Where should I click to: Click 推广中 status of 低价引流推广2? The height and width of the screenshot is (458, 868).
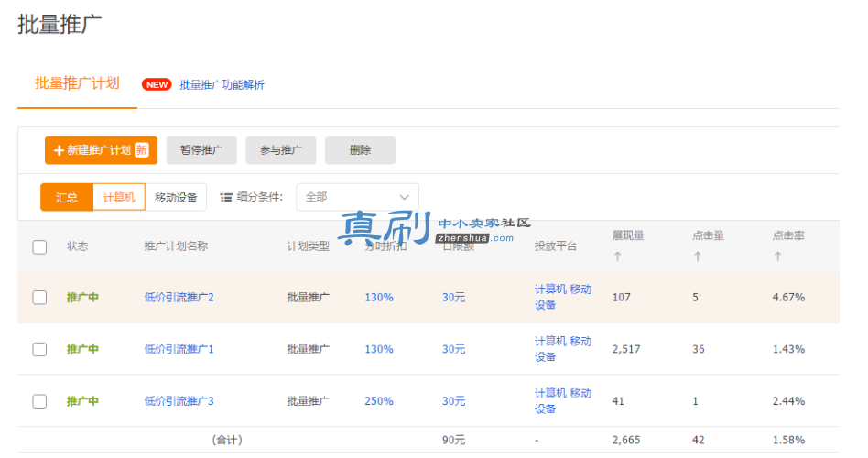pyautogui.click(x=82, y=298)
